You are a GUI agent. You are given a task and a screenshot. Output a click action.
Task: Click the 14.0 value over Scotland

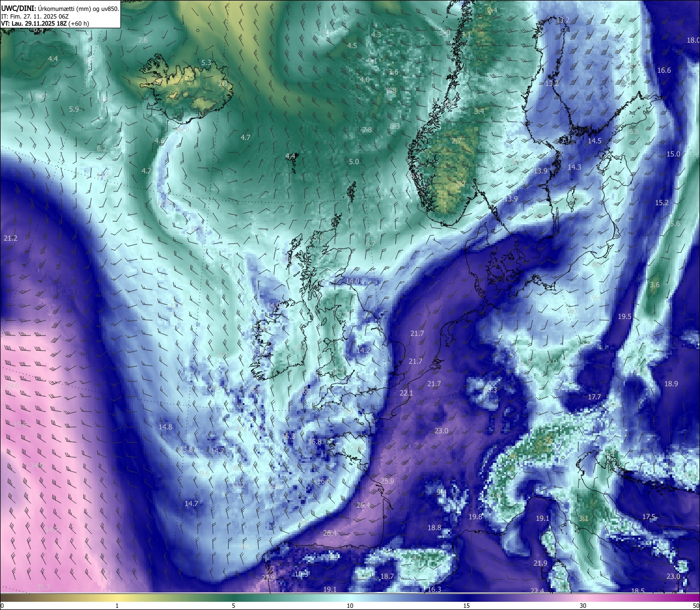tap(353, 281)
